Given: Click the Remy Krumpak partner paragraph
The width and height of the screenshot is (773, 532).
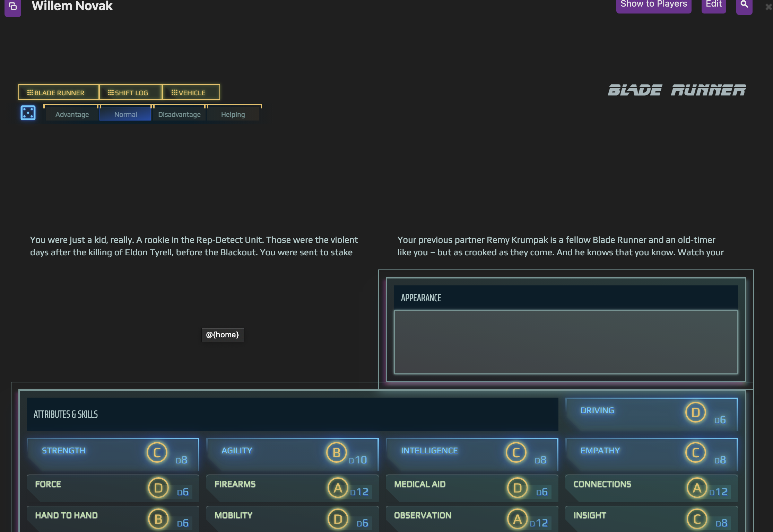Looking at the screenshot, I should click(561, 246).
